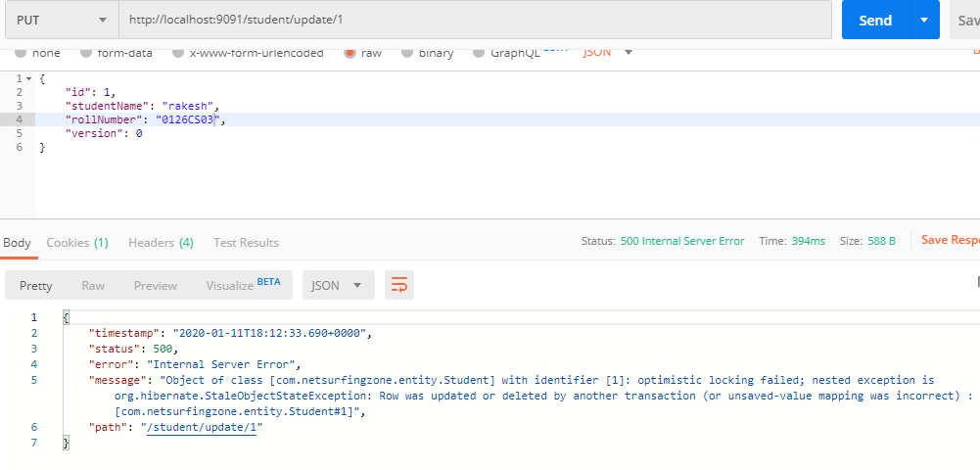This screenshot has height=470, width=980.
Task: Switch response view to Raw
Action: (93, 285)
